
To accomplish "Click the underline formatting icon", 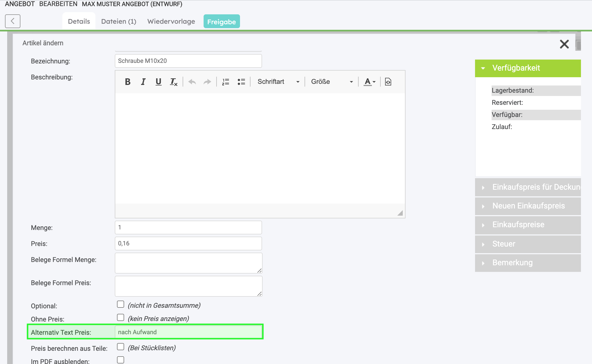I will tap(158, 82).
